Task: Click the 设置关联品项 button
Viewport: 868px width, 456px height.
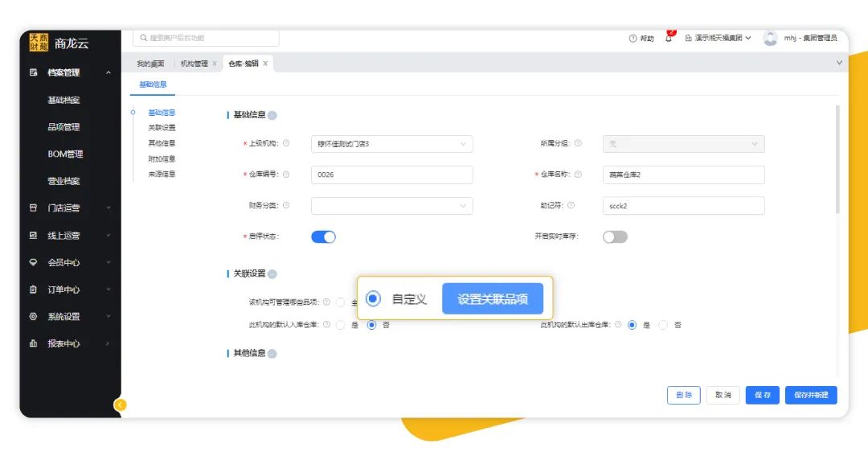Action: coord(493,299)
